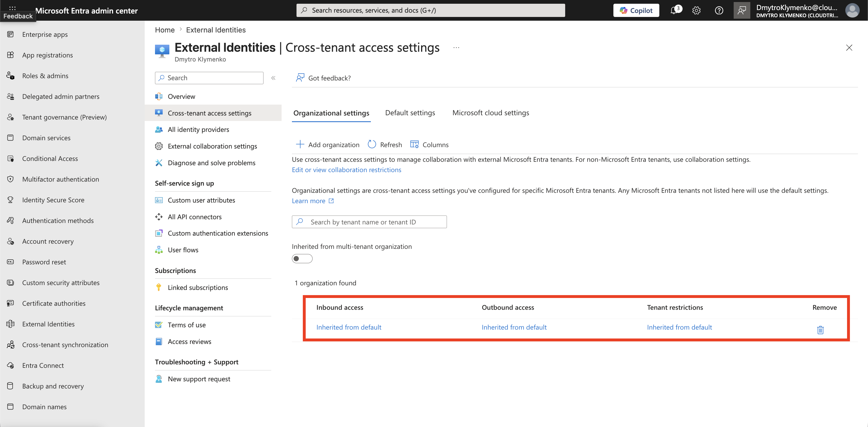Collapse the External Identities menu pane
868x427 pixels.
pyautogui.click(x=273, y=78)
